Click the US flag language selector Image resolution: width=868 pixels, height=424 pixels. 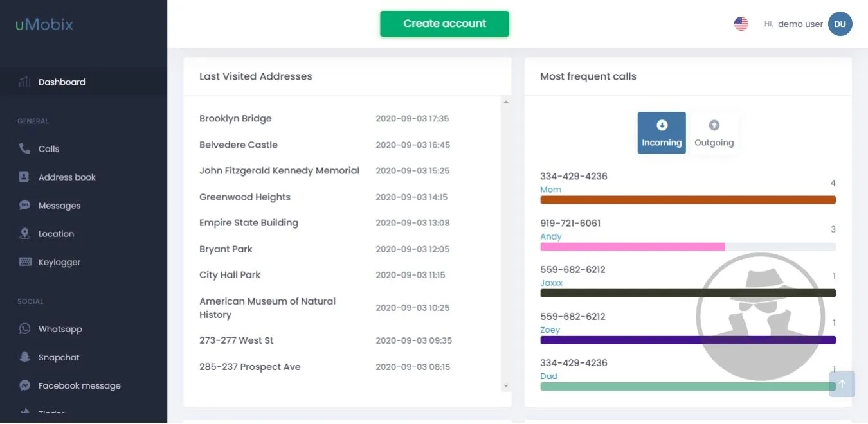(741, 24)
